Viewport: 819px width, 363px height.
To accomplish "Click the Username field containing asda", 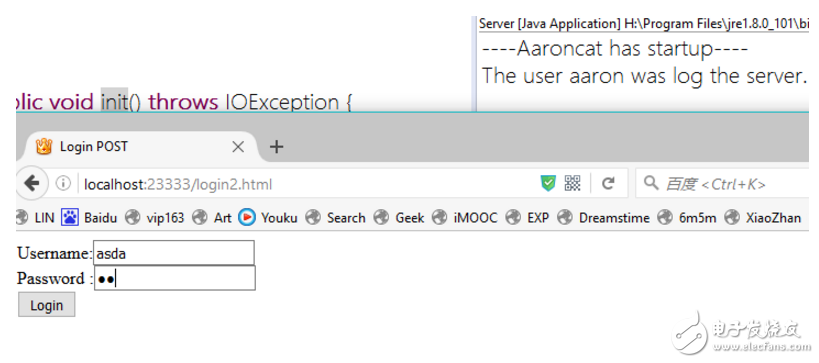I will click(x=173, y=253).
